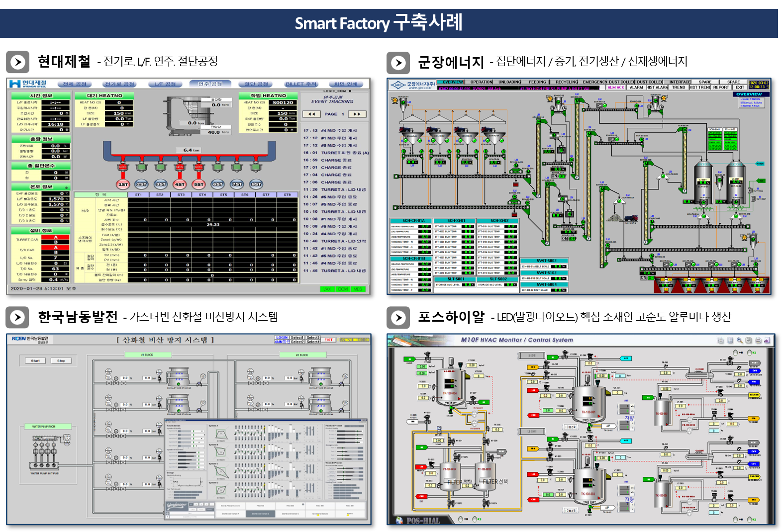Image resolution: width=782 pixels, height=532 pixels.
Task: Expand arrow button above HVAC Monitor screen
Action: point(398,318)
